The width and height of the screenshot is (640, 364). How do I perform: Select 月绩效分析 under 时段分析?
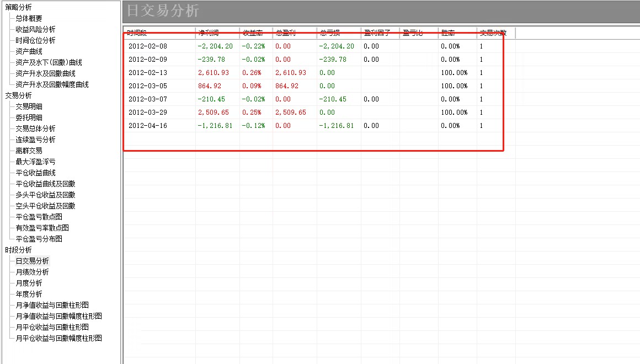point(32,272)
